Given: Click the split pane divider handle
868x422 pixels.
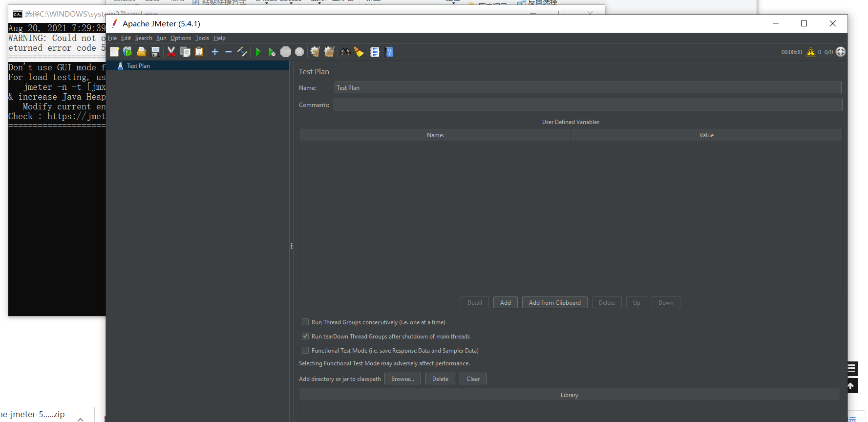Looking at the screenshot, I should click(x=292, y=246).
